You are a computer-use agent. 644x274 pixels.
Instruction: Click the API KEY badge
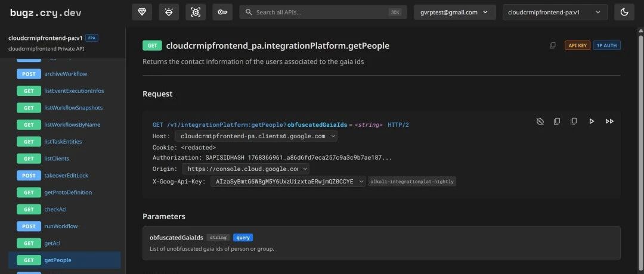tap(577, 45)
